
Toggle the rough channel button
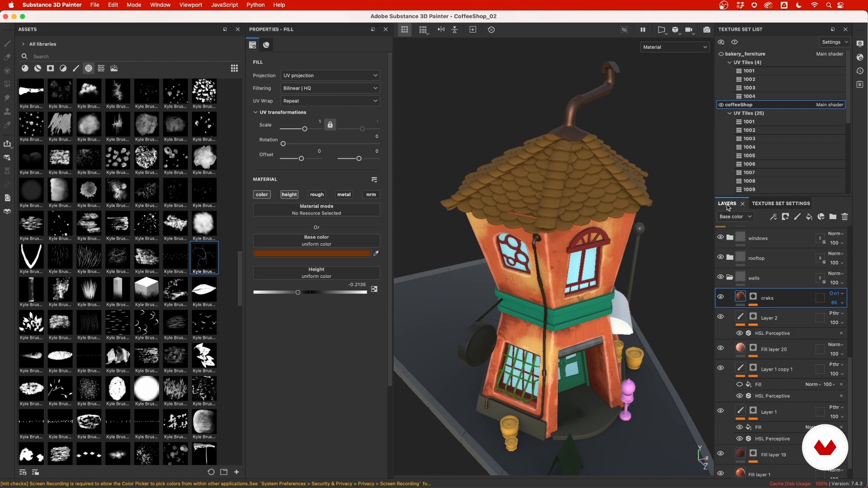coord(317,195)
